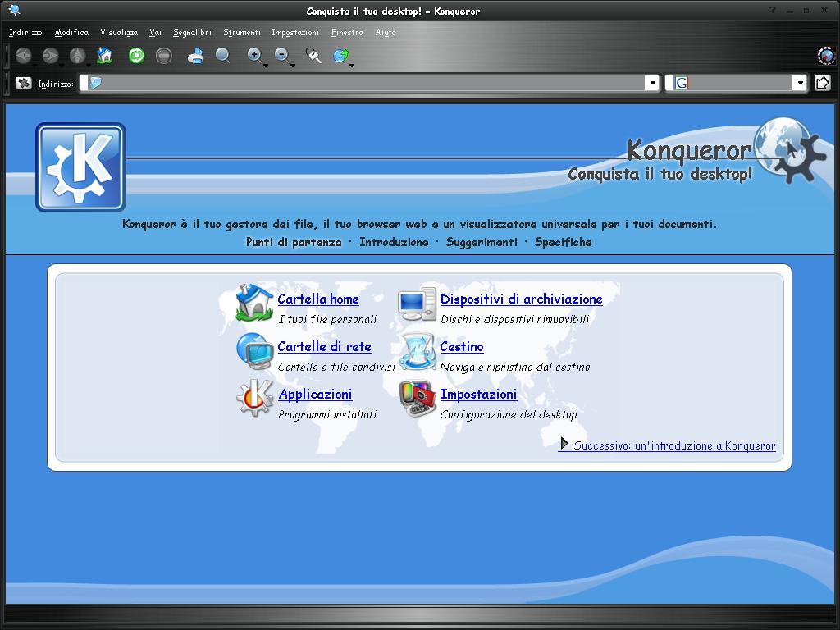Click the globe with green arrow icon

[340, 55]
